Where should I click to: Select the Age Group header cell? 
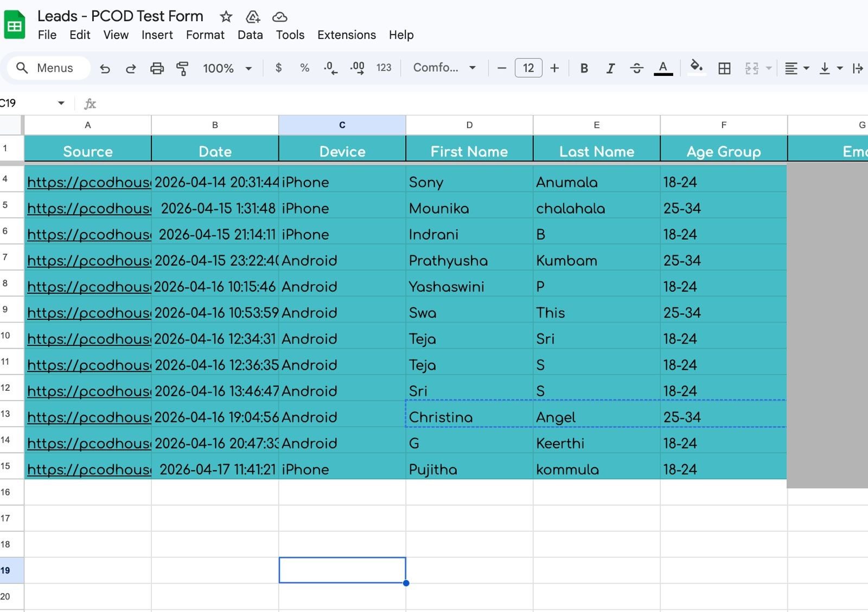724,149
